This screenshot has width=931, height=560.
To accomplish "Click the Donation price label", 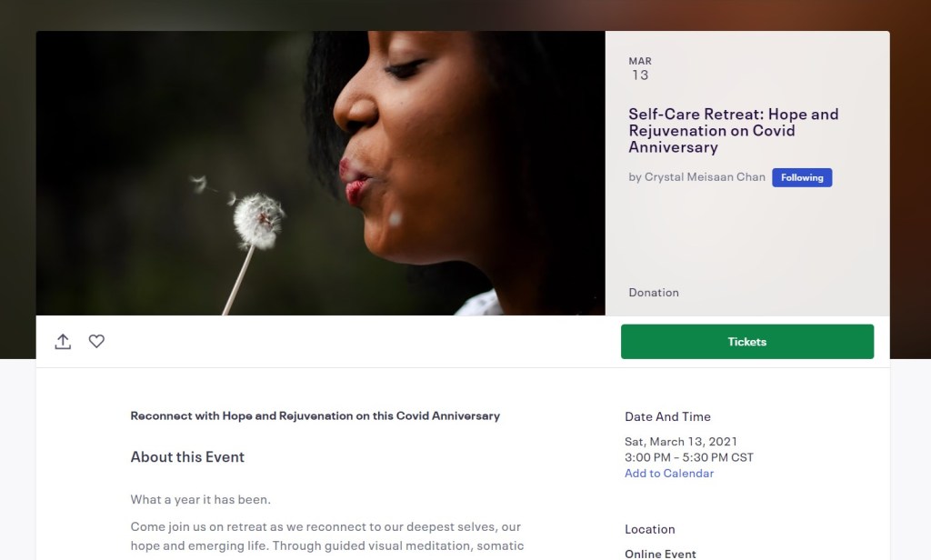I will 654,293.
